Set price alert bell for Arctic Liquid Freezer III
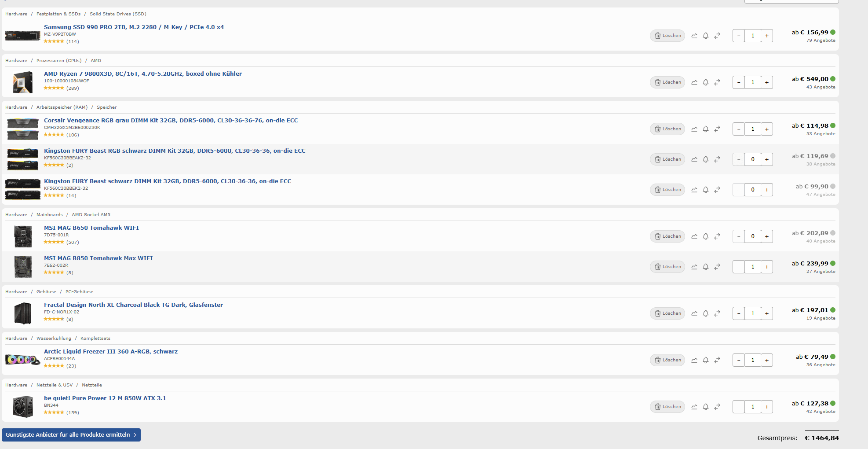The image size is (868, 449). pyautogui.click(x=706, y=360)
